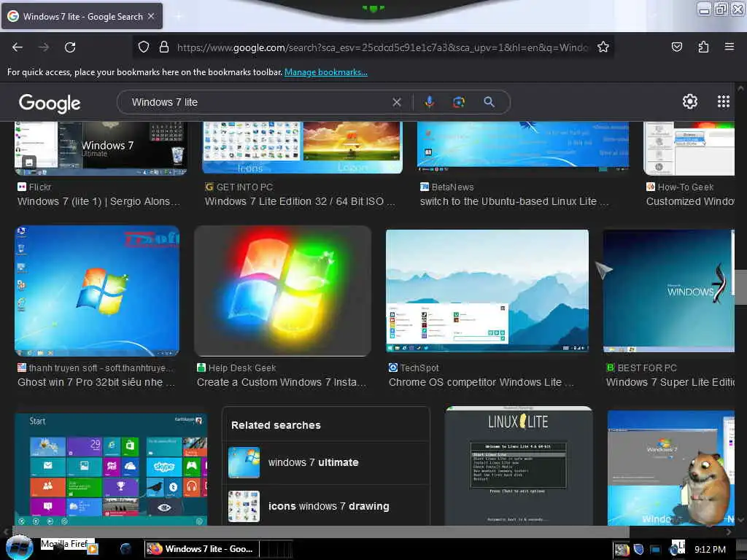The height and width of the screenshot is (560, 747).
Task: Open the Pocket save icon
Action: [x=676, y=47]
